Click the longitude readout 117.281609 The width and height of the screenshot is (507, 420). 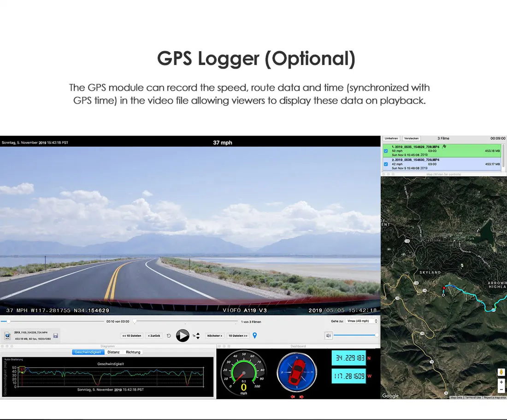[x=348, y=376]
